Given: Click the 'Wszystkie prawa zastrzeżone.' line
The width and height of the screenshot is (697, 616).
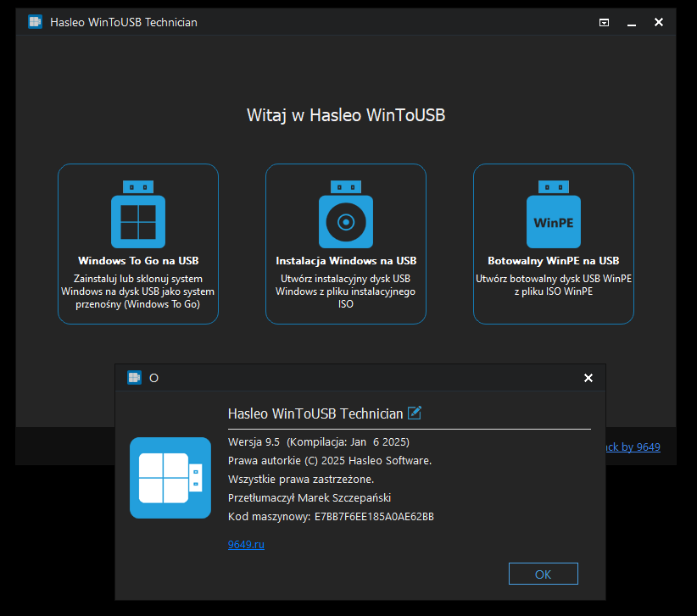Looking at the screenshot, I should [301, 480].
